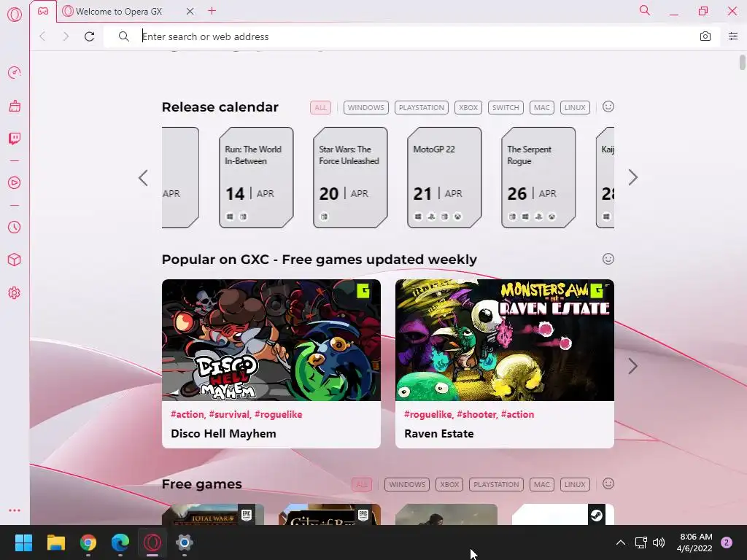This screenshot has height=560, width=747.
Task: Toggle PLAYSTATION filter in Release calendar
Action: pos(421,108)
